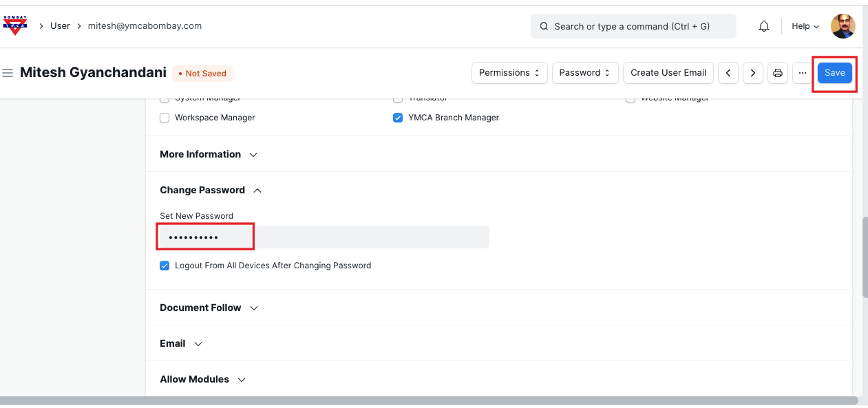Click the Set New Password field

click(x=324, y=237)
